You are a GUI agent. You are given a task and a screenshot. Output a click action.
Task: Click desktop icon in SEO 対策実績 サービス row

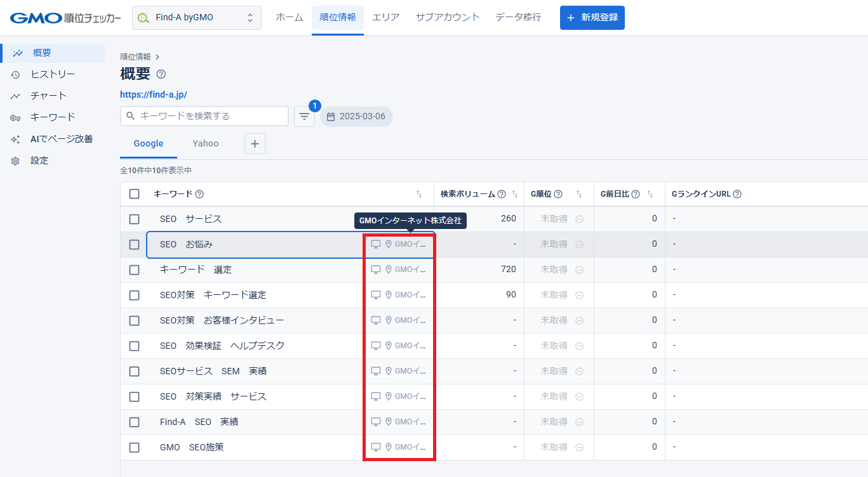coord(376,396)
